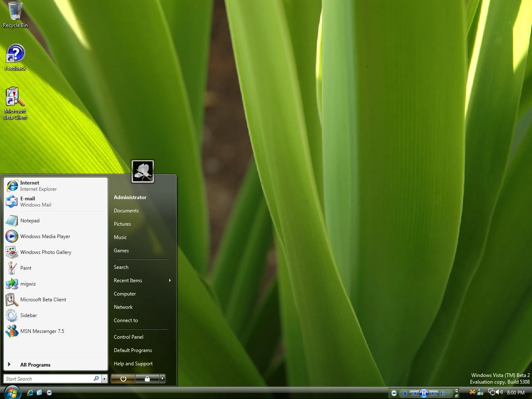Click the tray icon with orange X
This screenshot has height=399, width=532.
click(472, 392)
